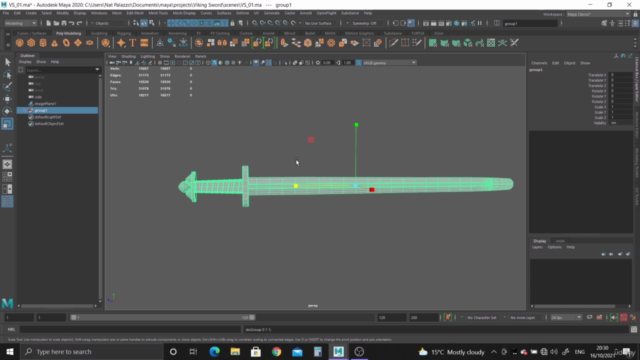Toggle Channel Box panel icon
This screenshot has width=640, height=360.
[636, 23]
